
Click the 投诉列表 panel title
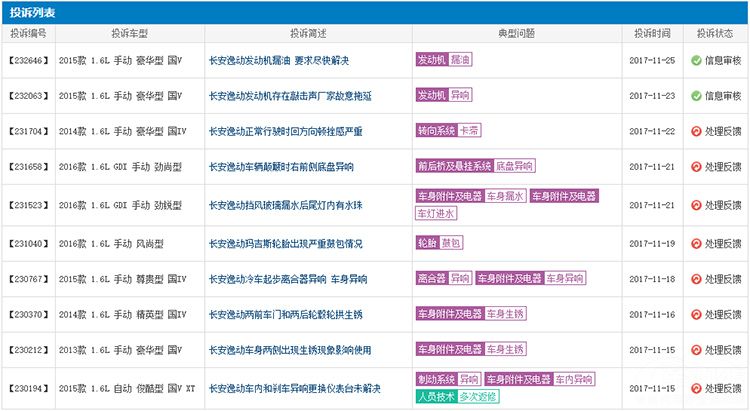tap(33, 13)
